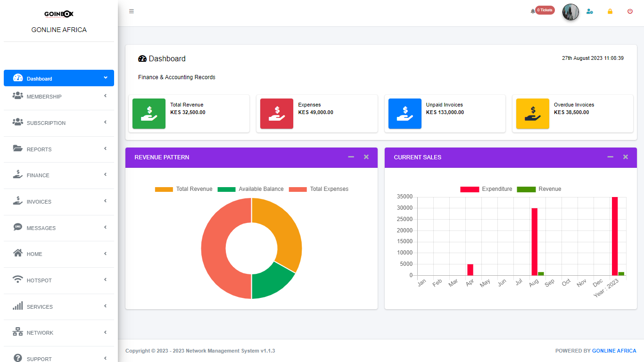The width and height of the screenshot is (644, 362).
Task: Open the INVOICES sidebar menu item
Action: click(x=39, y=202)
